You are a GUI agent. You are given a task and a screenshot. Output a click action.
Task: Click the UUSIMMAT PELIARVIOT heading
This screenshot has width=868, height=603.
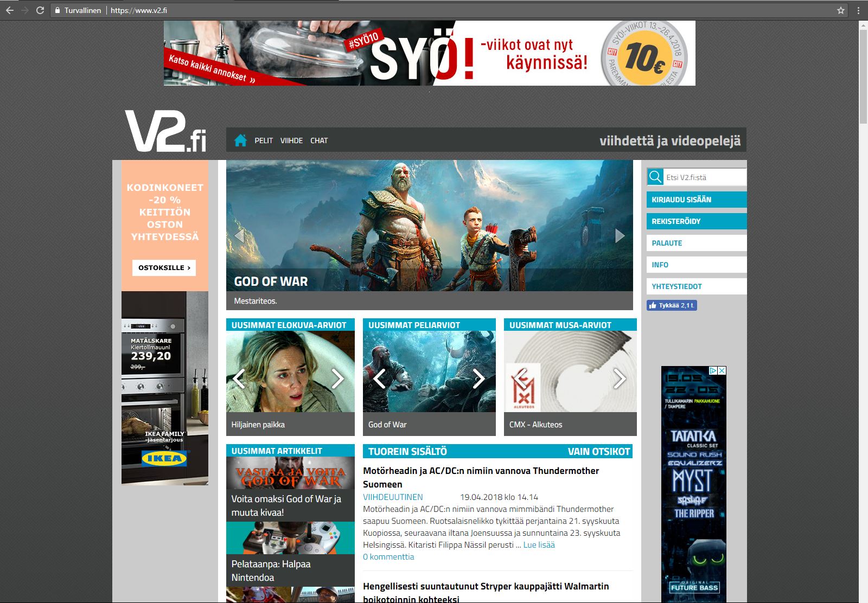(x=414, y=325)
